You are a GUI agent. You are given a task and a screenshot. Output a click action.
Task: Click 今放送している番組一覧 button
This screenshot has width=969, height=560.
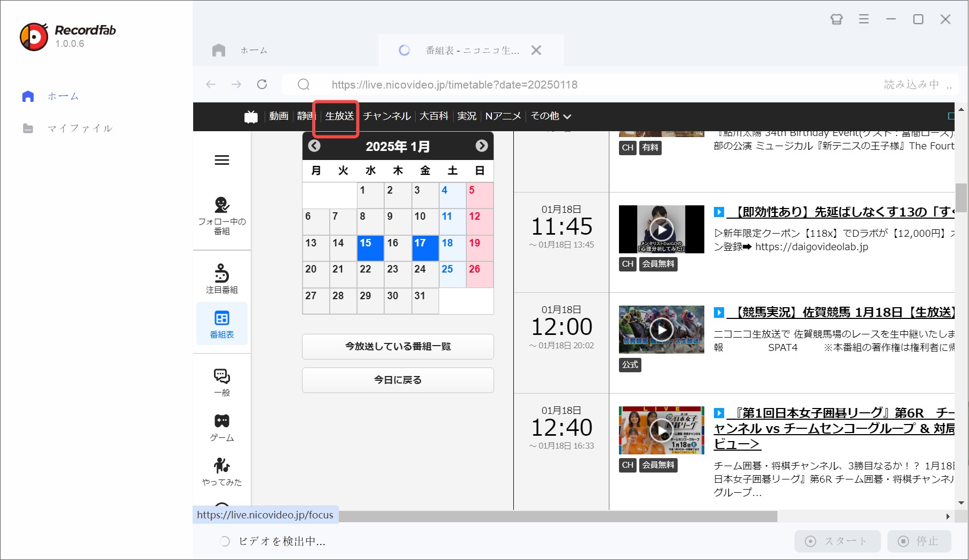click(398, 347)
